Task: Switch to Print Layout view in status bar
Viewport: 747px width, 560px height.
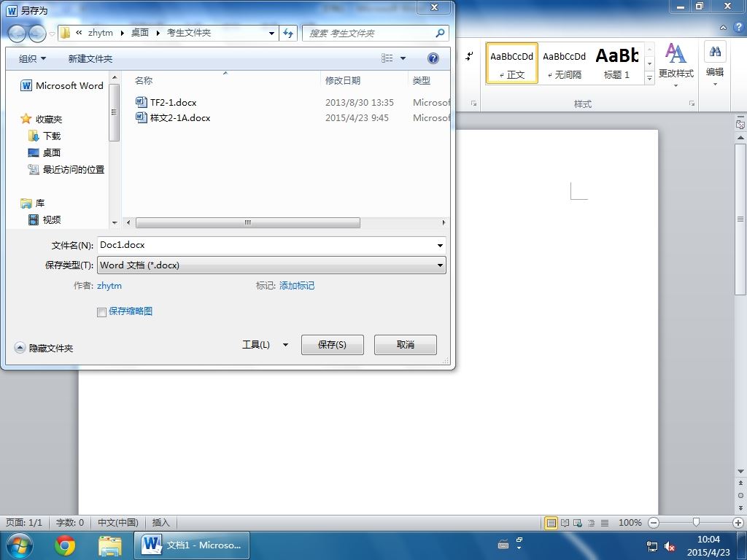Action: (x=551, y=523)
